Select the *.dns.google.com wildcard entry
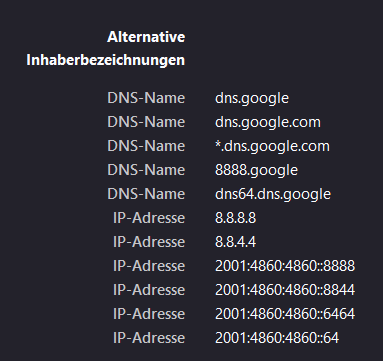This screenshot has height=361, width=383. (272, 146)
